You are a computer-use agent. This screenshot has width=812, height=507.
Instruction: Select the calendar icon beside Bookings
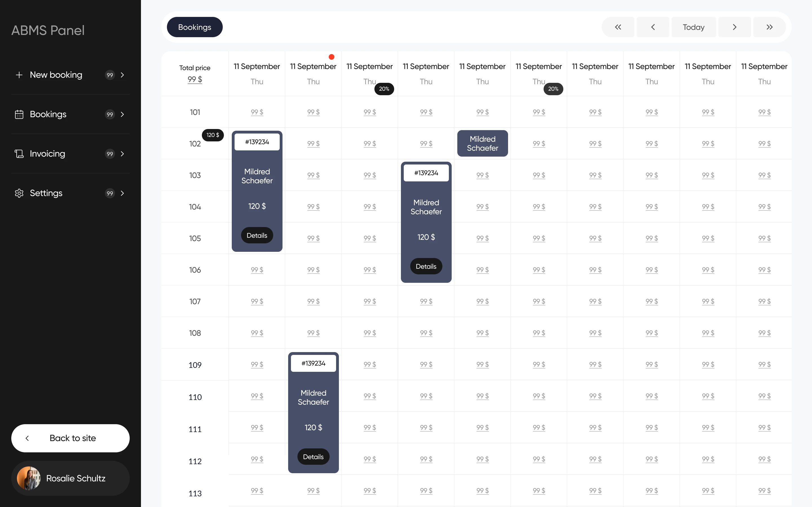coord(19,114)
